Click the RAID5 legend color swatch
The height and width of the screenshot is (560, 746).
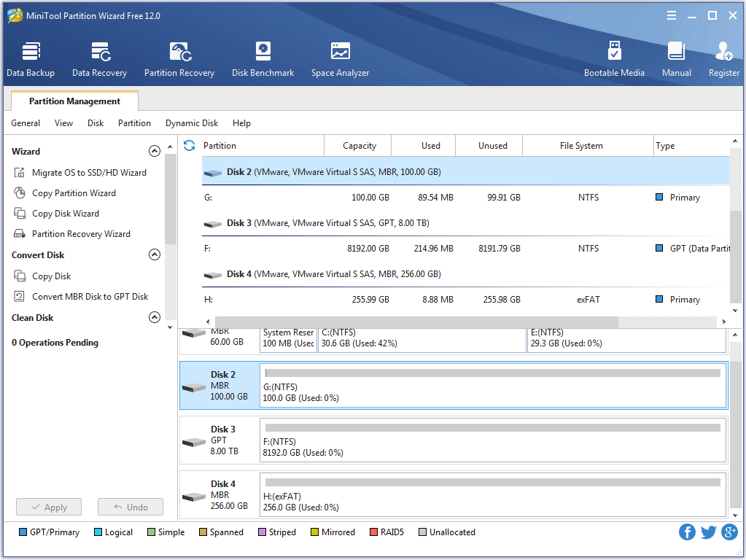[373, 532]
